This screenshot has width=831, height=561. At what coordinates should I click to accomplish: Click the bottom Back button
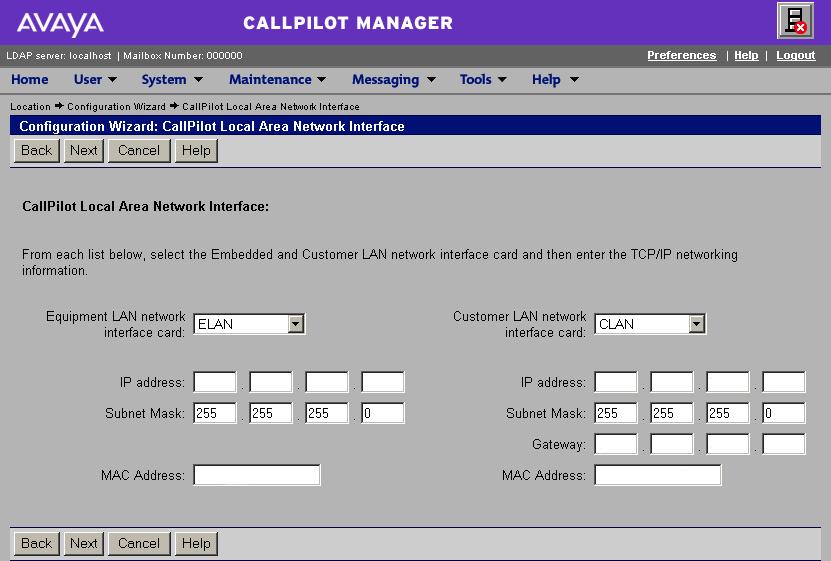click(x=37, y=544)
